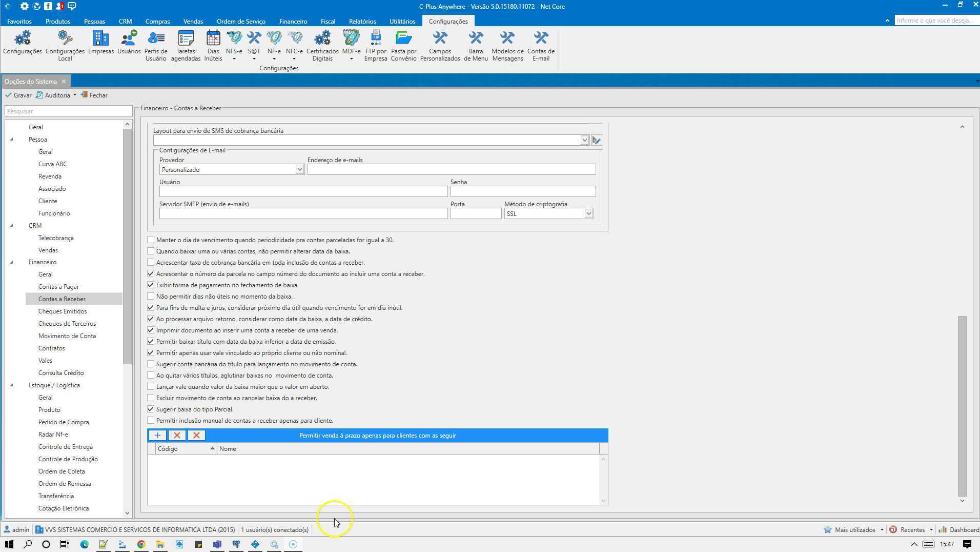Viewport: 980px width, 552px height.
Task: Toggle 'Exibir forma de pagamento' checkbox
Action: [x=151, y=285]
